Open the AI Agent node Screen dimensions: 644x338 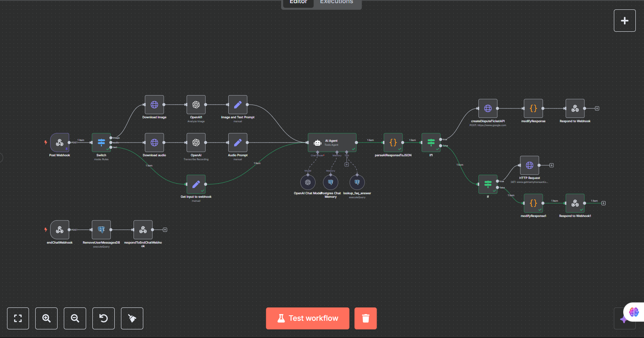tap(332, 143)
